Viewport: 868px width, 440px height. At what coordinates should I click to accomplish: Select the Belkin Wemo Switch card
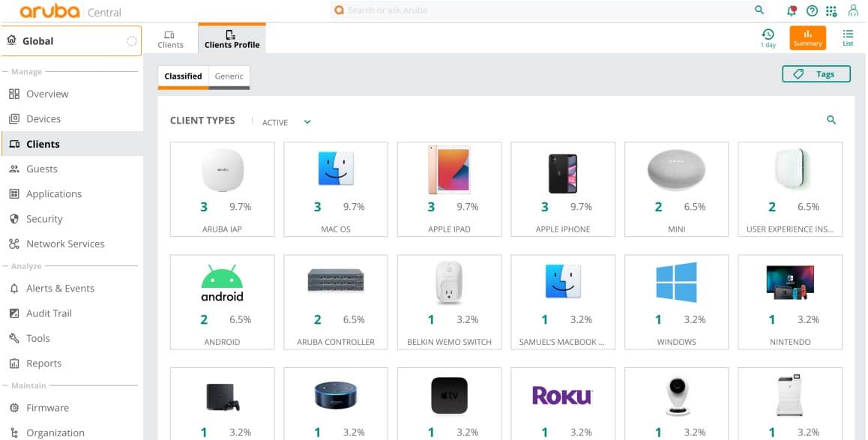pyautogui.click(x=450, y=302)
